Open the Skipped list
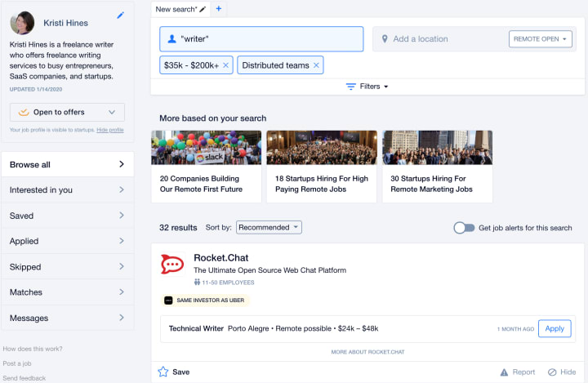This screenshot has height=383, width=588. point(68,266)
